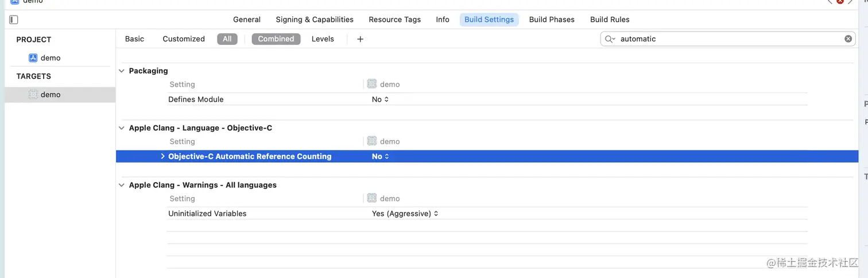Screen dimensions: 868x278
Task: Toggle the project and targets sidebar icon
Action: coord(14,20)
